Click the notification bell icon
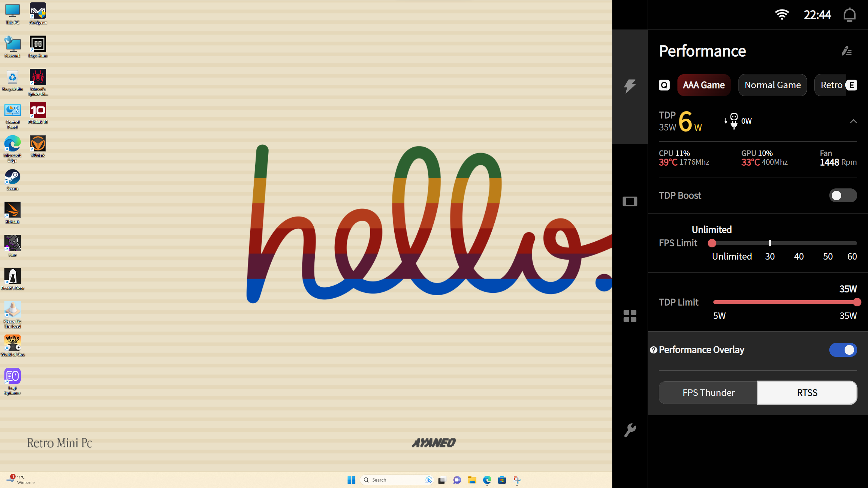The width and height of the screenshot is (868, 488). tap(849, 15)
